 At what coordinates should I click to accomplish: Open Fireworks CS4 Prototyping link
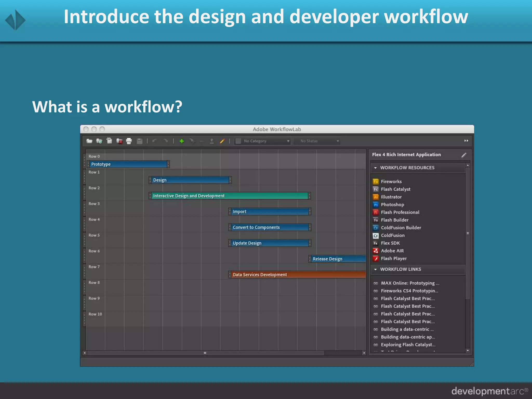pyautogui.click(x=409, y=291)
